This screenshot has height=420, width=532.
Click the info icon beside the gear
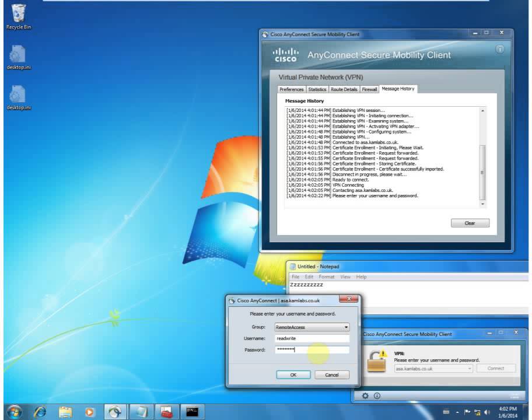377,395
